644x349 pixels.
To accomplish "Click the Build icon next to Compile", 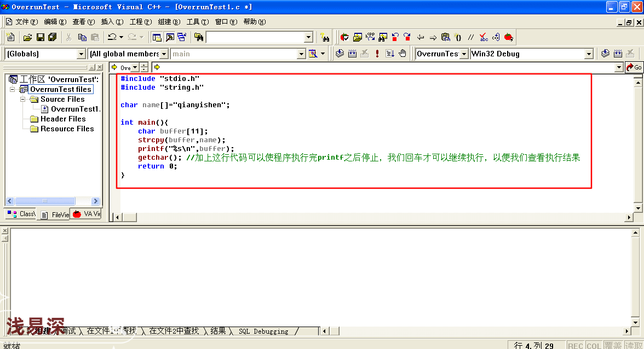I will pyautogui.click(x=353, y=54).
